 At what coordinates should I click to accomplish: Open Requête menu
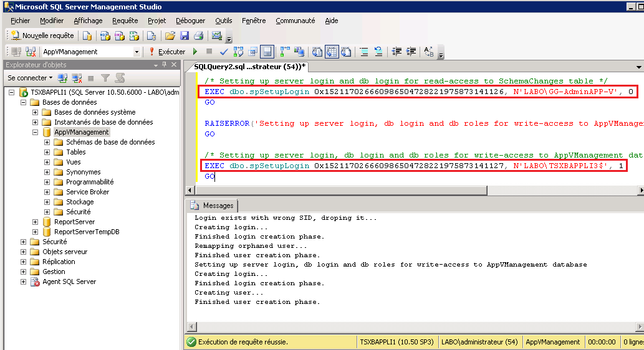click(x=125, y=21)
